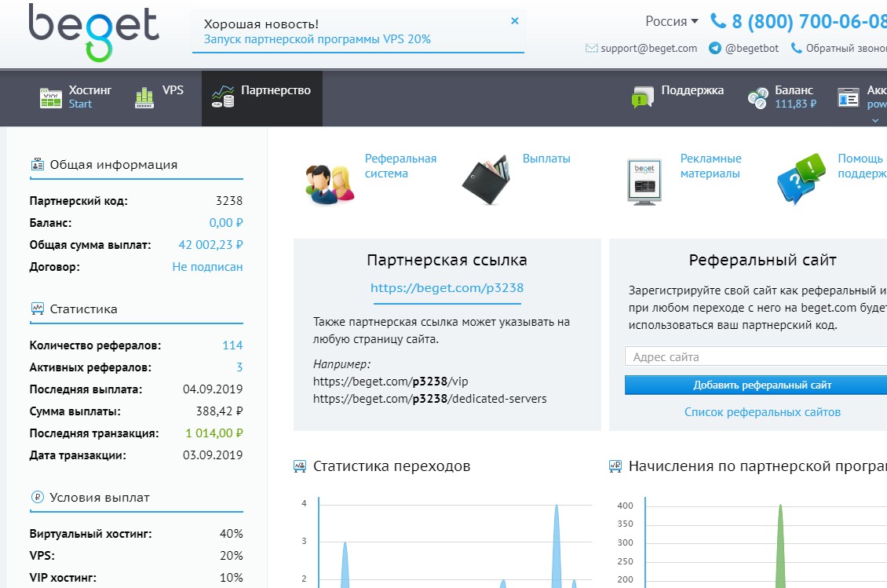
Task: Click the Поддержка chat bubble icon
Action: pos(643,97)
